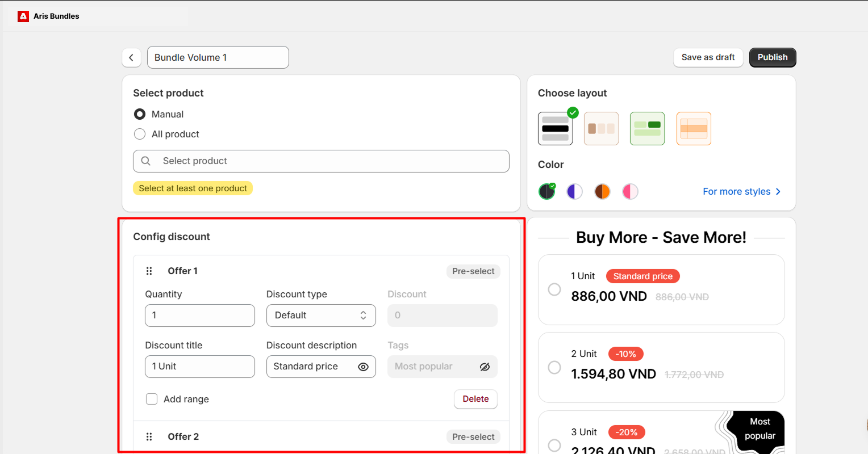Select the Manual radio option
The image size is (868, 454).
140,115
